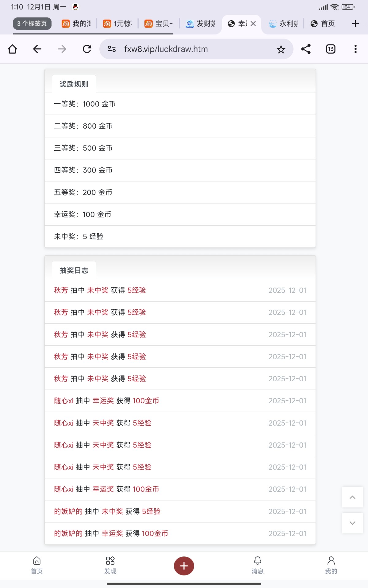Tap the red plus button

[x=184, y=566]
